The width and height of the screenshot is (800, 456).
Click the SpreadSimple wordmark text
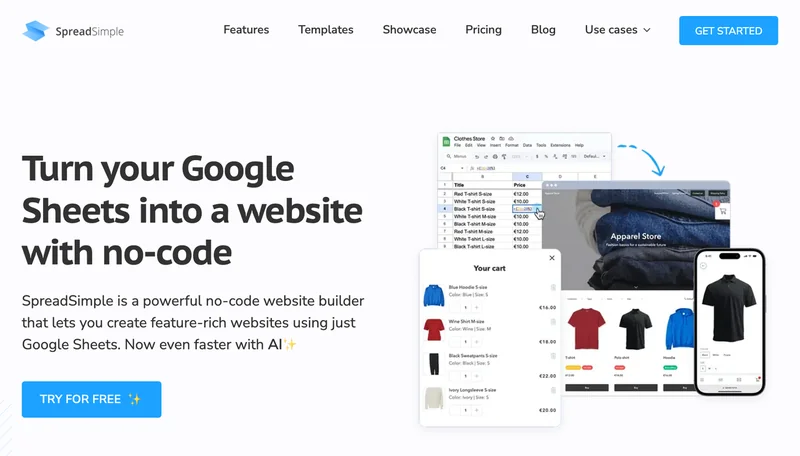point(89,31)
